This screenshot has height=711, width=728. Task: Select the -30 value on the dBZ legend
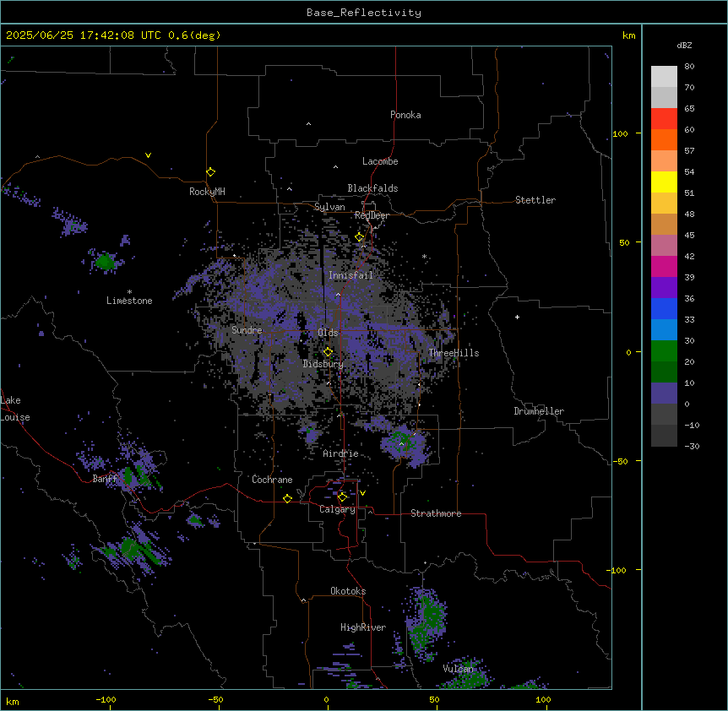click(692, 446)
